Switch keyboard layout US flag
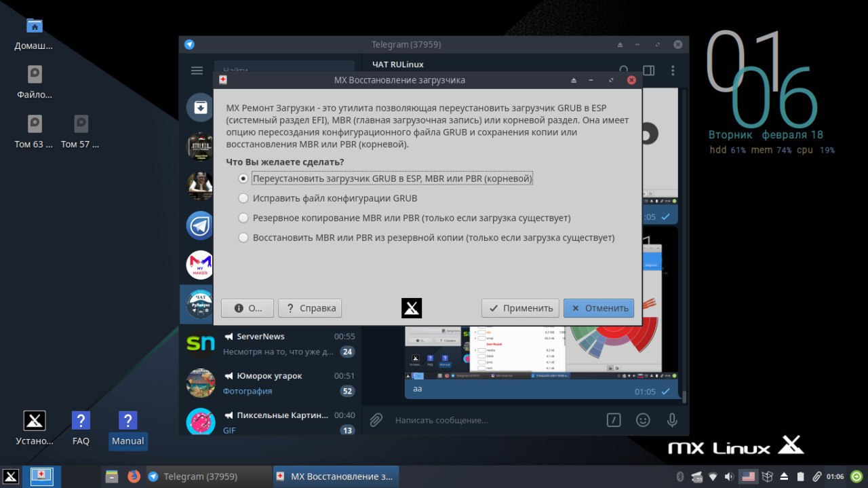Image resolution: width=868 pixels, height=488 pixels. 748,476
